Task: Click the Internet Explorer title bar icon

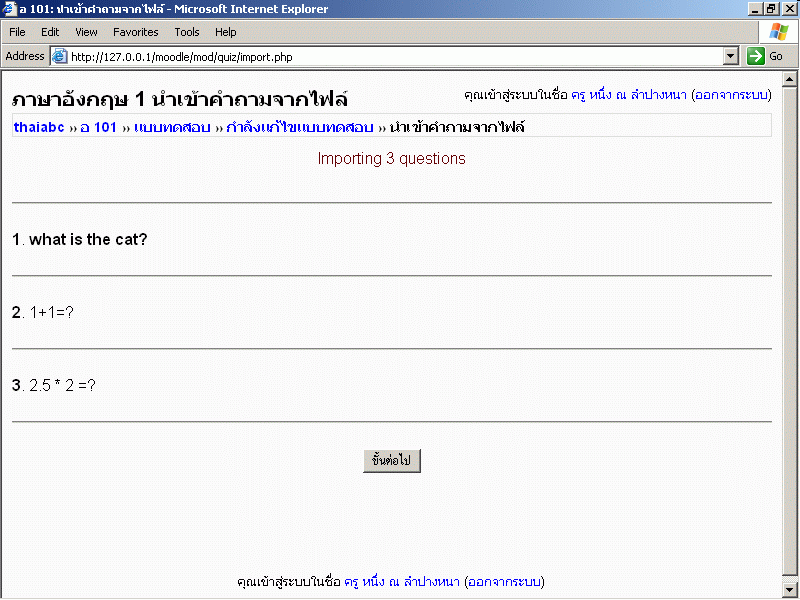Action: pyautogui.click(x=9, y=9)
